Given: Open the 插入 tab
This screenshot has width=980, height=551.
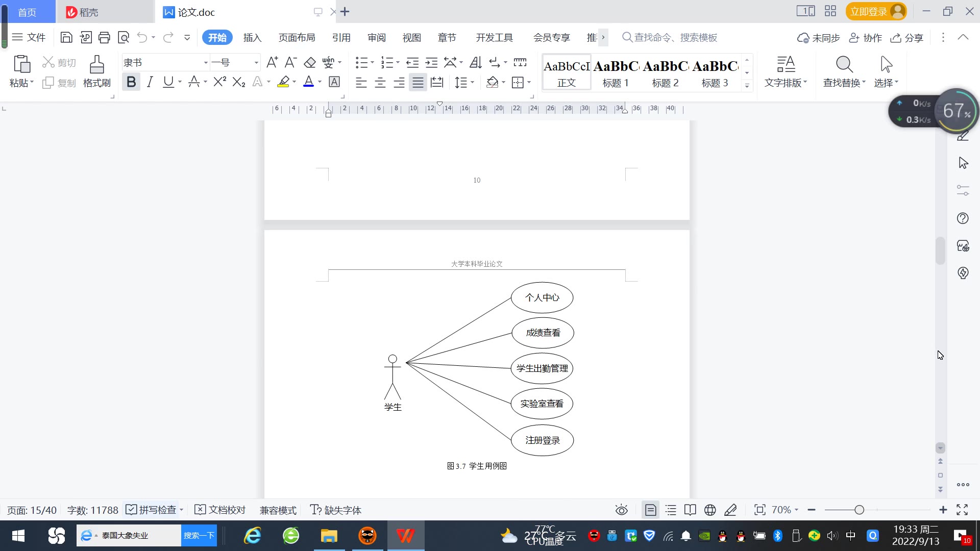Looking at the screenshot, I should pos(252,38).
